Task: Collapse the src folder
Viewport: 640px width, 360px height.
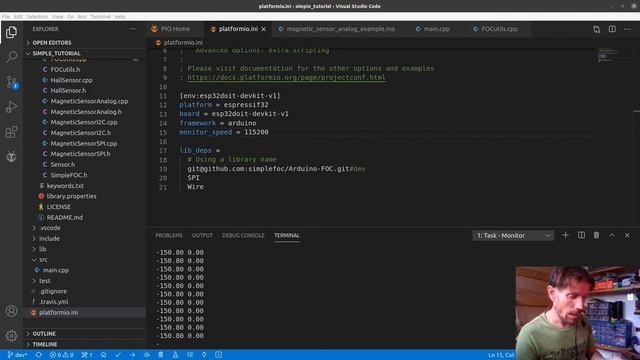Action: (x=43, y=260)
